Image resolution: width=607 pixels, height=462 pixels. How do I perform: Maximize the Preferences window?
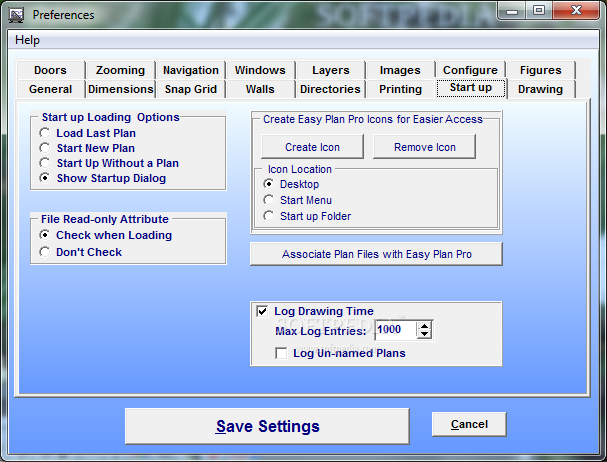539,11
